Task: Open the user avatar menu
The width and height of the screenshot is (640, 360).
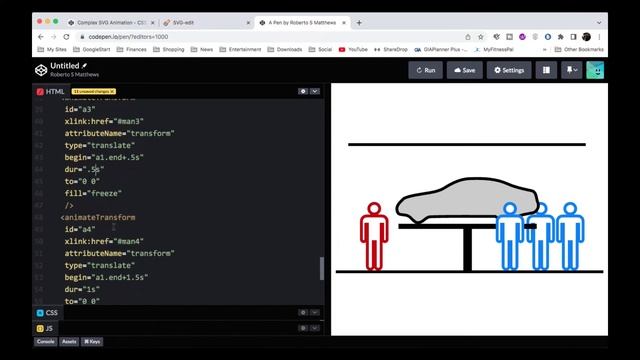Action: coord(595,70)
